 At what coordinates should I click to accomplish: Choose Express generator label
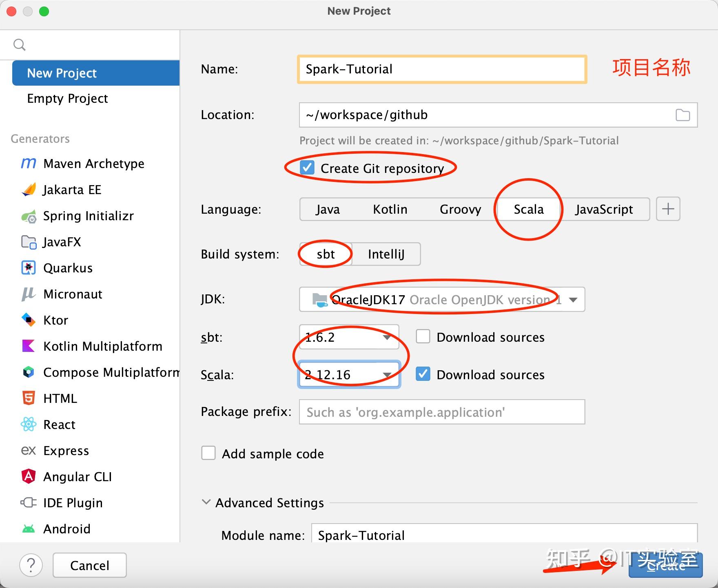click(66, 451)
